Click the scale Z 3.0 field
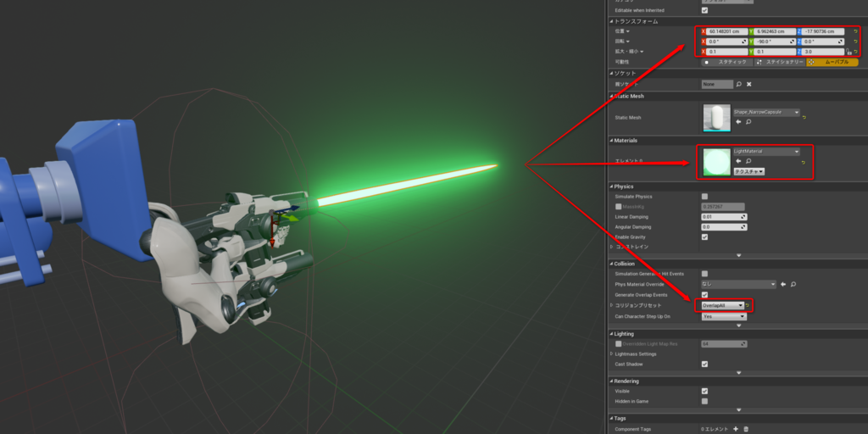Viewport: 868px width, 434px height. [x=823, y=52]
